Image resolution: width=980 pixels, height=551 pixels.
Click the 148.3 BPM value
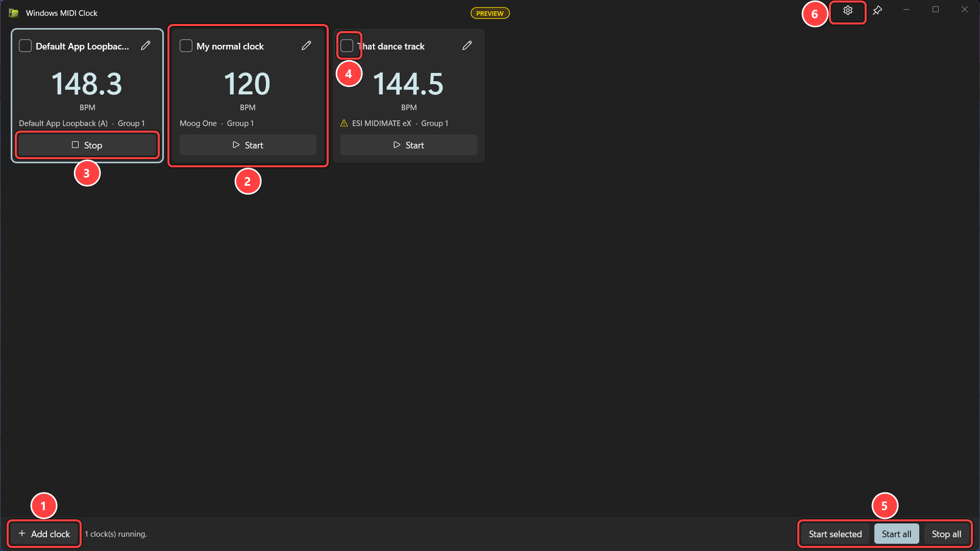coord(87,84)
